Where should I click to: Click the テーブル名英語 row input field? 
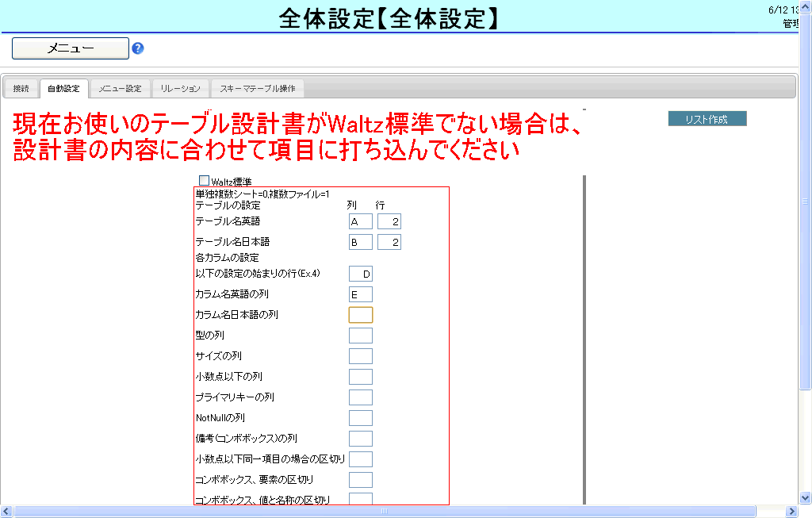point(389,221)
